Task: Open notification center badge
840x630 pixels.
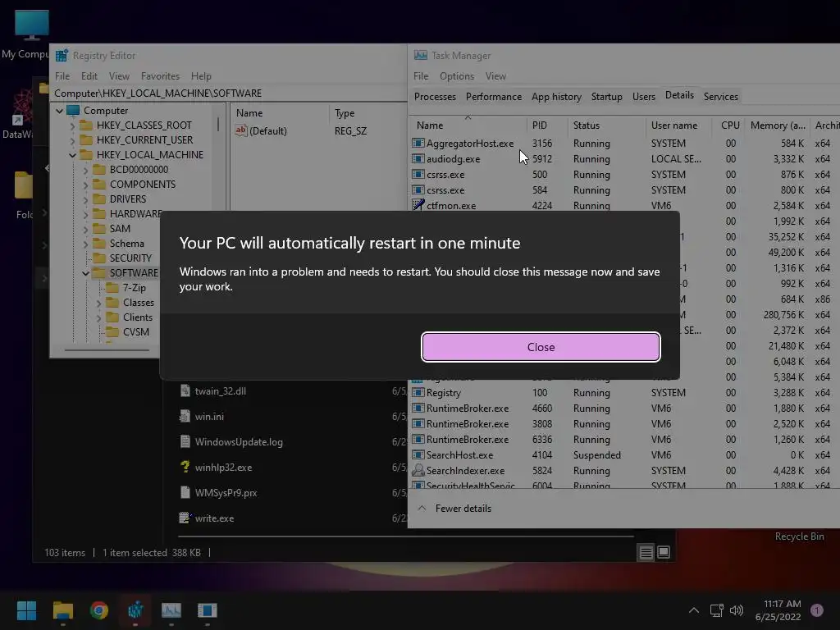Action: point(816,610)
